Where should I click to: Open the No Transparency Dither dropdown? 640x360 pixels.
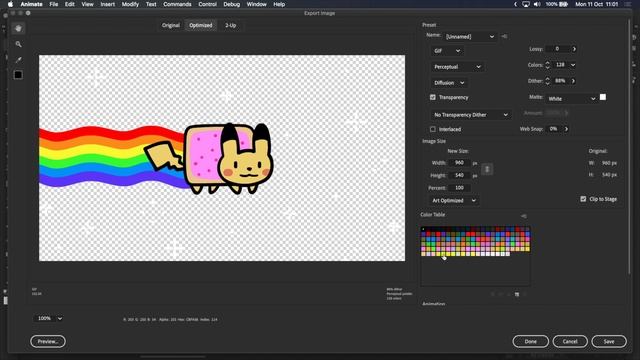pos(471,115)
